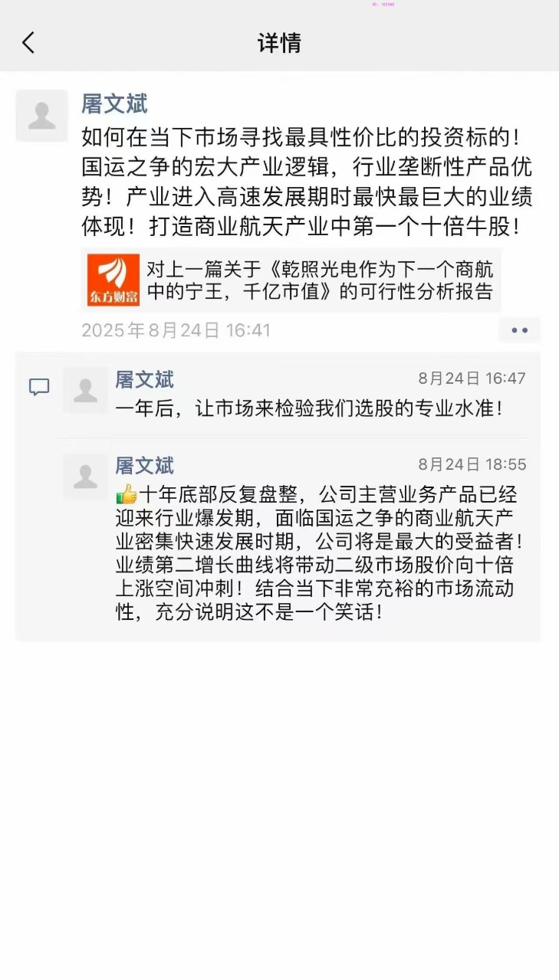Tap the 8月24日 16:47 comment timestamp
The image size is (559, 980).
click(472, 379)
